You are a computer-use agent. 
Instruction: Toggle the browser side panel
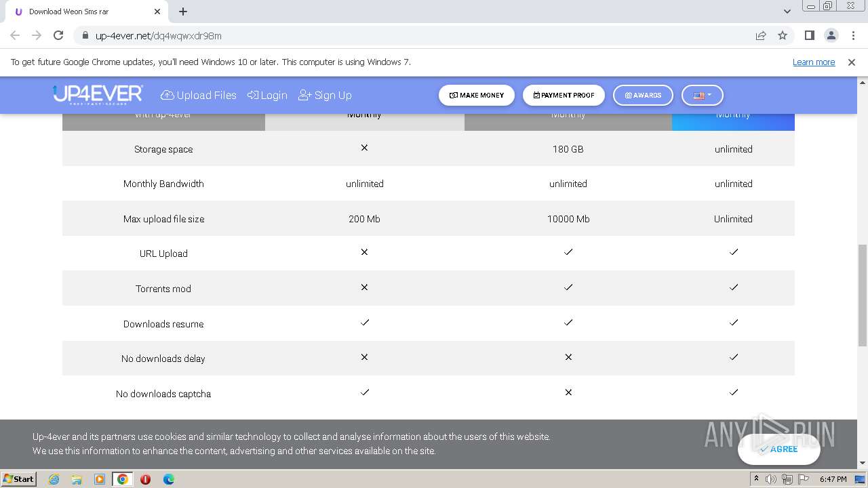tap(809, 36)
